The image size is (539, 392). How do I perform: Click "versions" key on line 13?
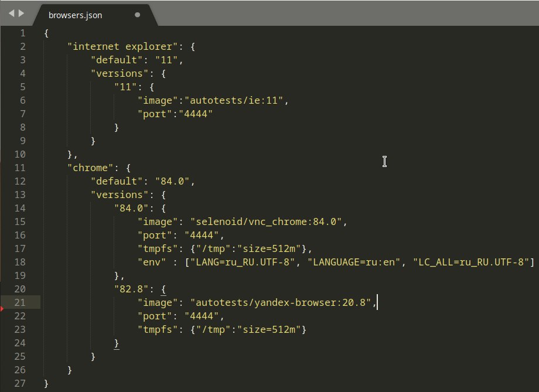pos(120,195)
